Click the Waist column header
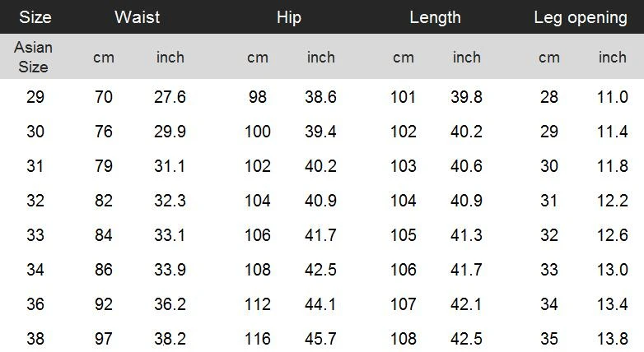644x352 pixels. pyautogui.click(x=137, y=17)
